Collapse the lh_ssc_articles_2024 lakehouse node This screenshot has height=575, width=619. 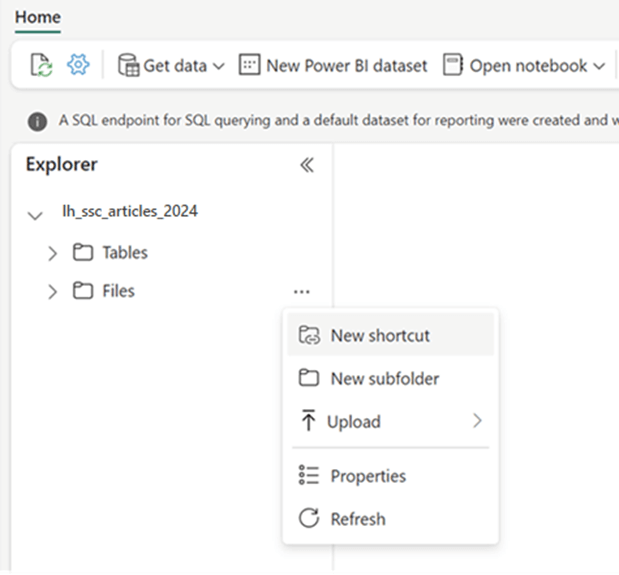click(36, 214)
